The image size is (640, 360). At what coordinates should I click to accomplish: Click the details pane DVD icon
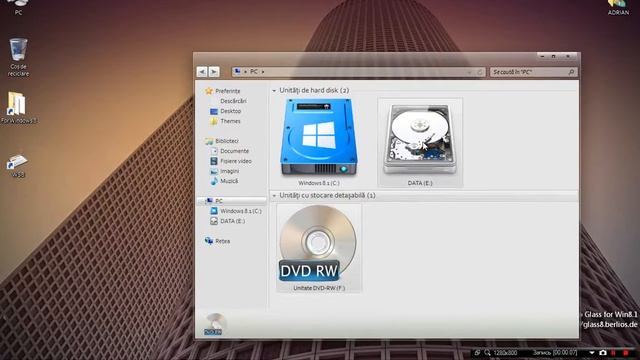(214, 324)
